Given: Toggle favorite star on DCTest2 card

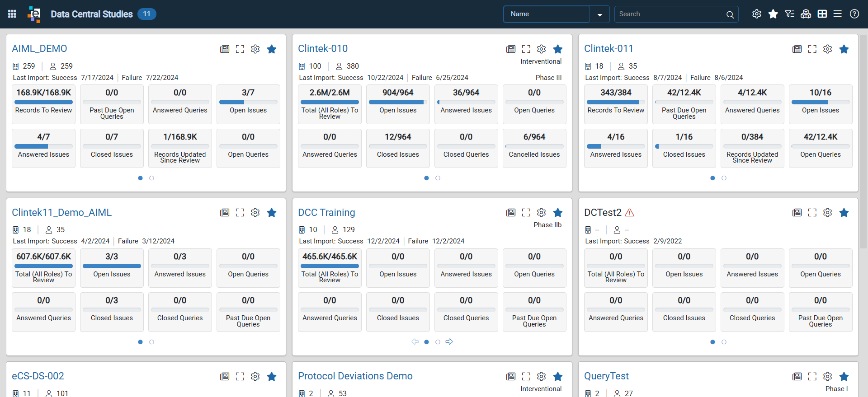Looking at the screenshot, I should (x=844, y=212).
